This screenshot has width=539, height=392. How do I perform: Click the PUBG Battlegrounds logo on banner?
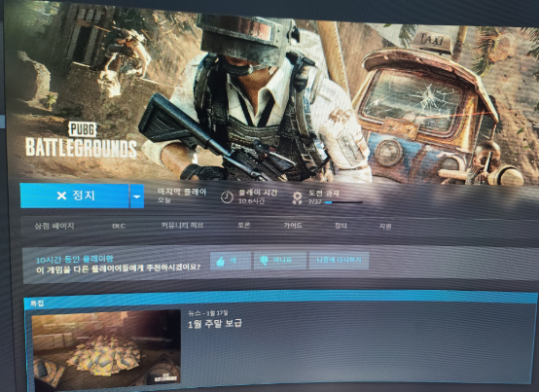pos(81,140)
